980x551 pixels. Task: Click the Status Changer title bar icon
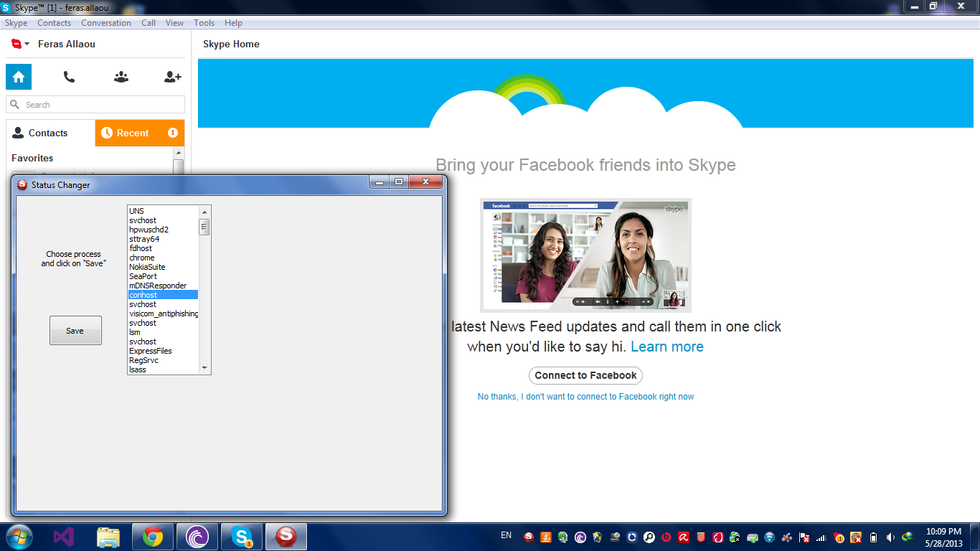pyautogui.click(x=22, y=185)
